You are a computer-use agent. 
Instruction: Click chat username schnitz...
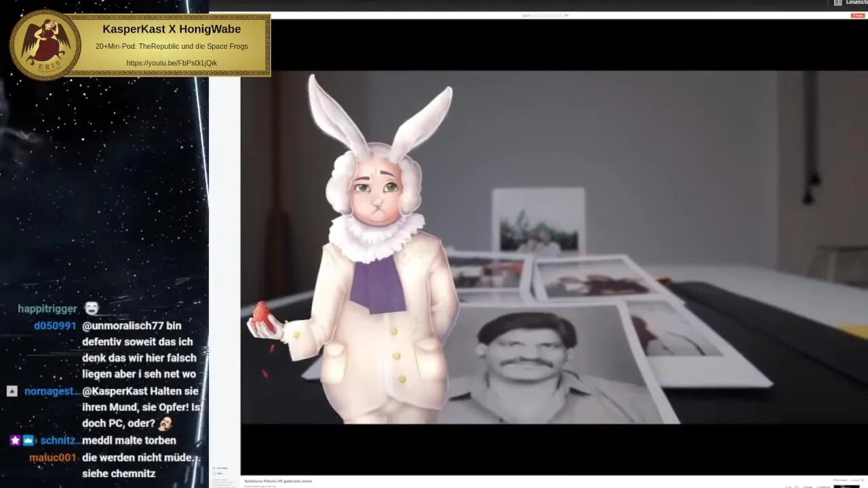[60, 441]
